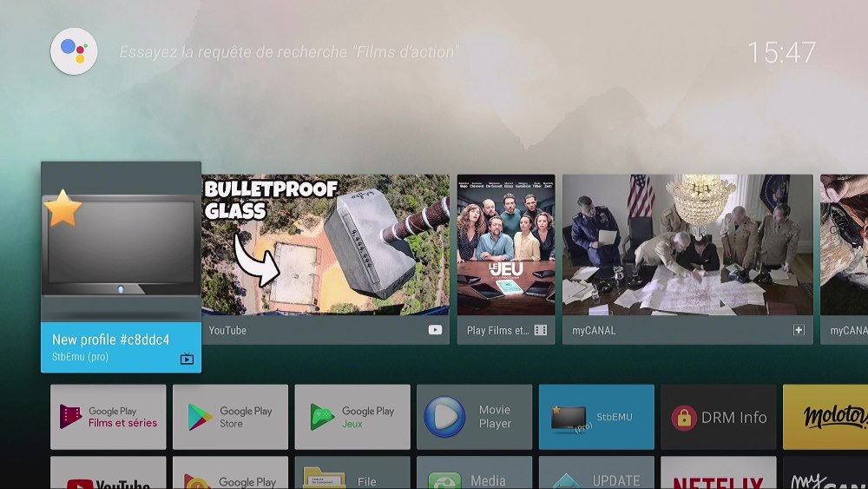Image resolution: width=868 pixels, height=489 pixels.
Task: Open the myCANAL war room recommendation
Action: tap(687, 245)
